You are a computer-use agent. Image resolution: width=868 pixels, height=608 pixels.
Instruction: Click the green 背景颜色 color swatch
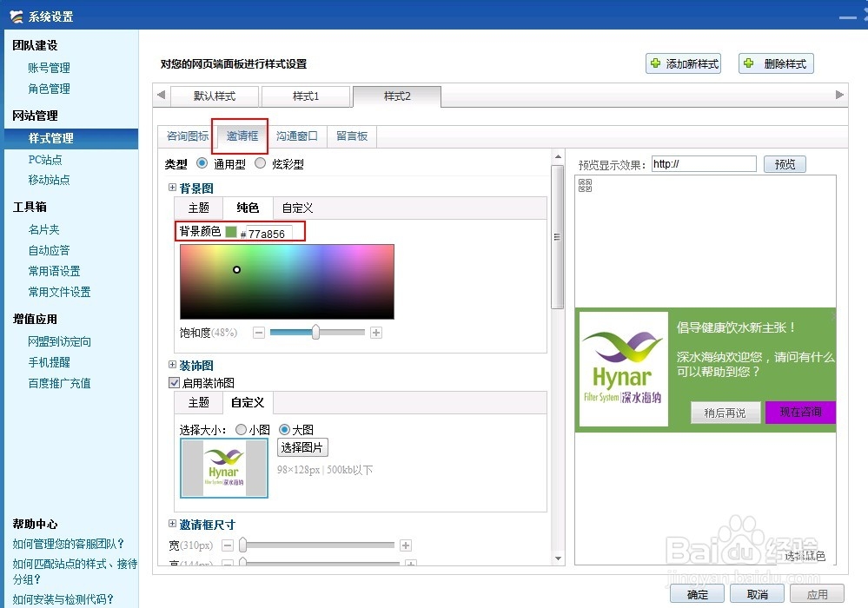point(233,231)
